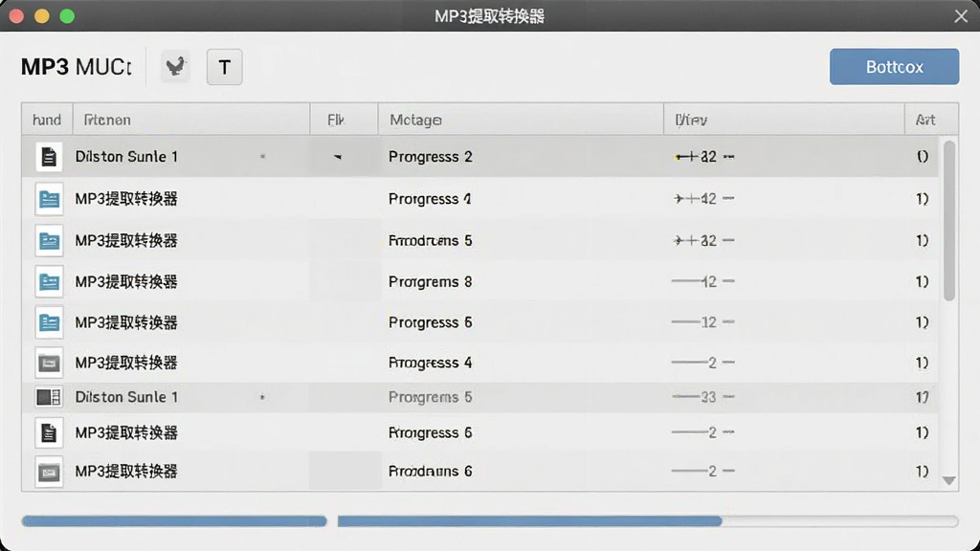
Task: Click the Frrogresss 4 cell
Action: click(x=430, y=363)
